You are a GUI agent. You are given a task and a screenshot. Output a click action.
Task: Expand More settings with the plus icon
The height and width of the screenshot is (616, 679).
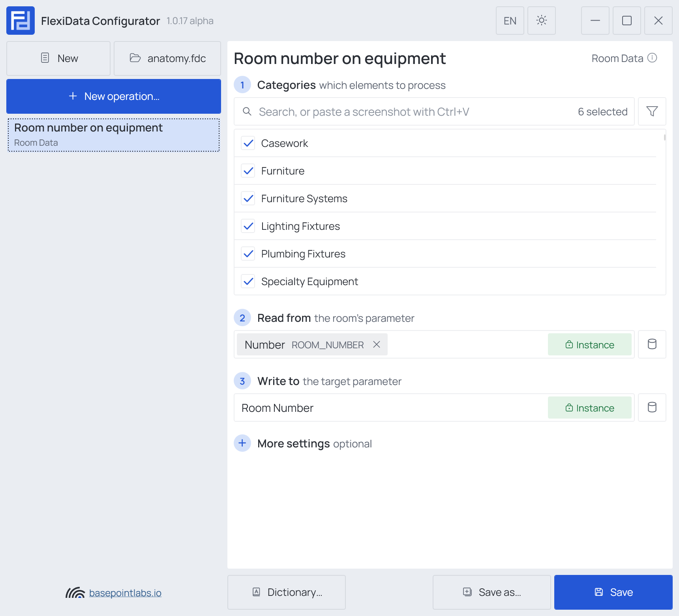click(242, 443)
